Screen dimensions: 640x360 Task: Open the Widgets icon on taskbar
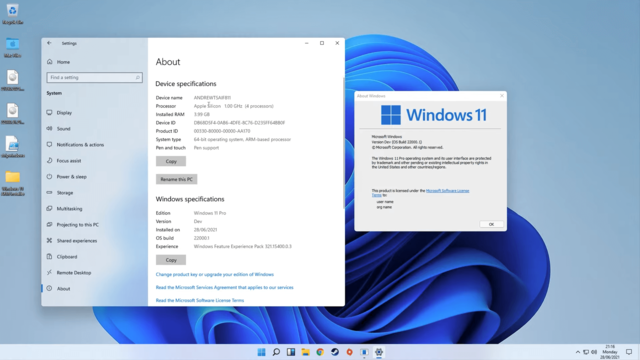point(291,352)
